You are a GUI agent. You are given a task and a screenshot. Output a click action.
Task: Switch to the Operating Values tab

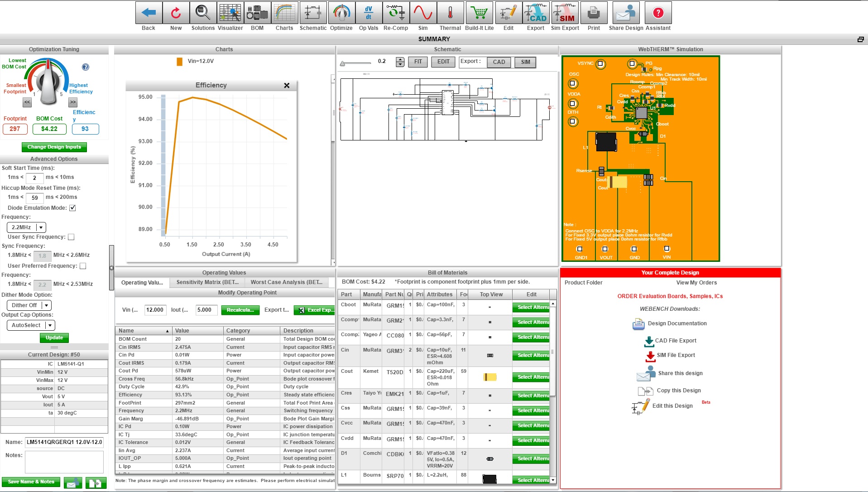pos(142,282)
